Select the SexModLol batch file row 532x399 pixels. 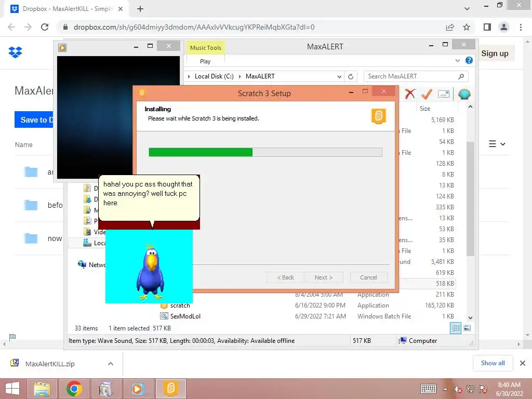point(307,316)
